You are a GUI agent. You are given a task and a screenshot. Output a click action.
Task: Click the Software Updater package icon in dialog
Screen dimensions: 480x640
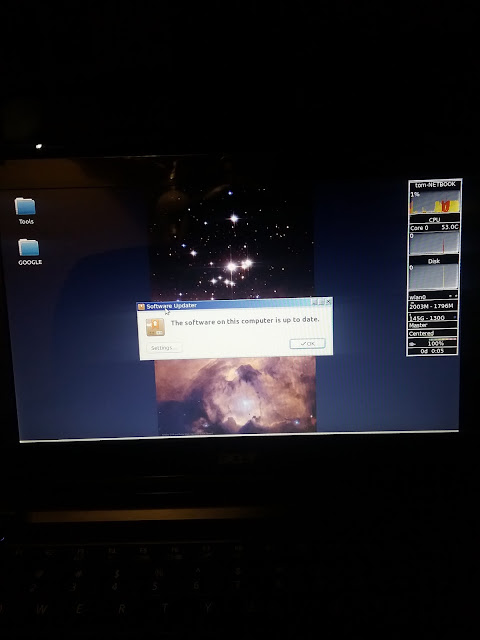tap(155, 327)
